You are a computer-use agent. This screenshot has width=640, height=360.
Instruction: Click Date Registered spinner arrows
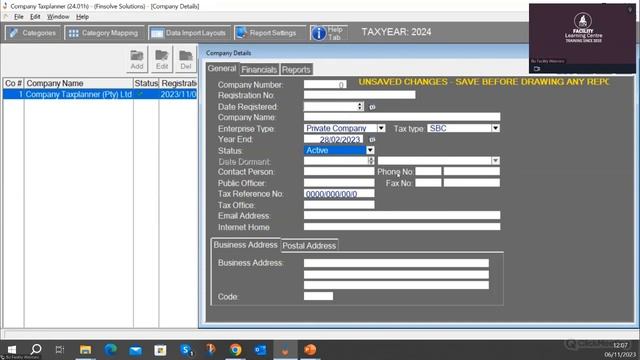(x=360, y=107)
